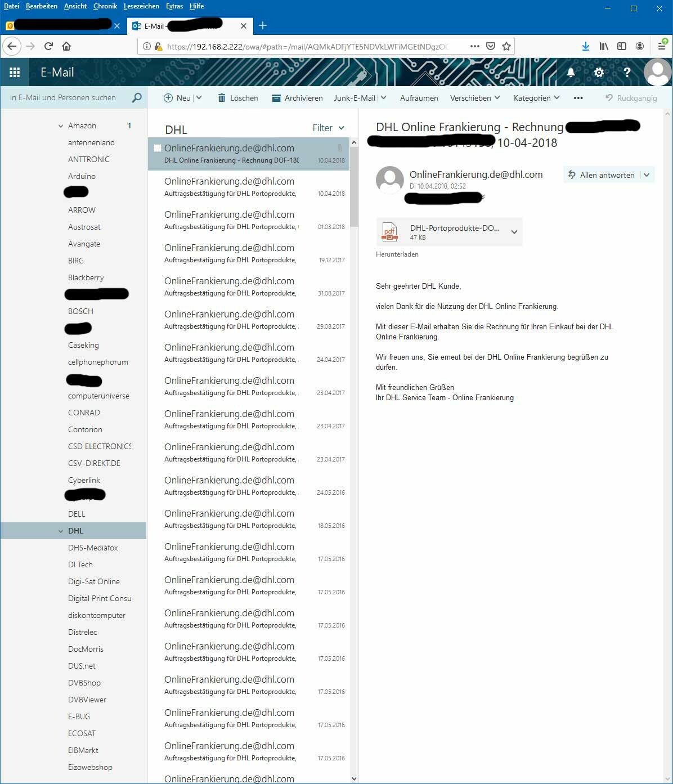Open the DHL email dated 18.05.2016

tap(249, 519)
